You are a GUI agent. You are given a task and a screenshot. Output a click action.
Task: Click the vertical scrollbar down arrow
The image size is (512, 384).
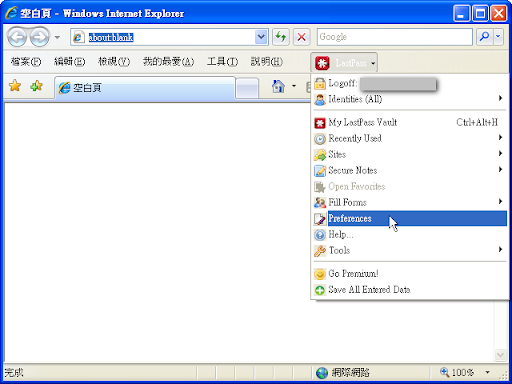[x=500, y=354]
